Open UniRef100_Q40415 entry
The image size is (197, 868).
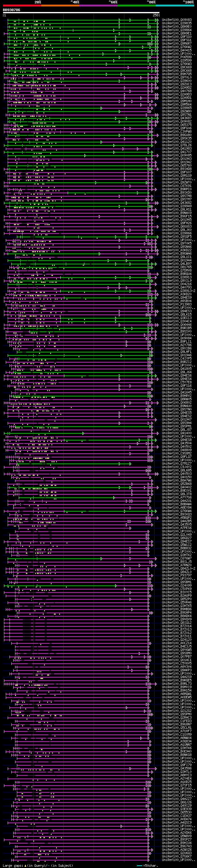(177, 50)
